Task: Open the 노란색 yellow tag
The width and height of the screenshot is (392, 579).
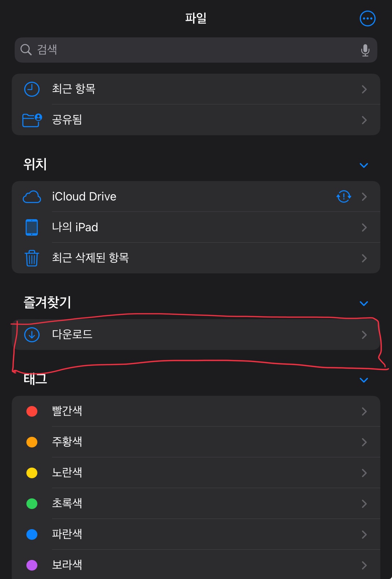Action: [x=196, y=473]
